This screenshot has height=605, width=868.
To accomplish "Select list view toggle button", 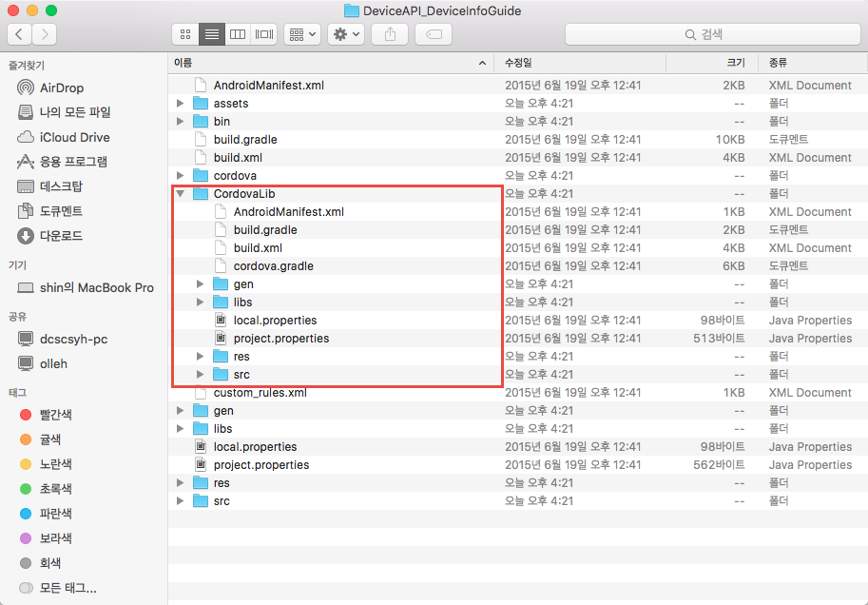I will coord(211,34).
